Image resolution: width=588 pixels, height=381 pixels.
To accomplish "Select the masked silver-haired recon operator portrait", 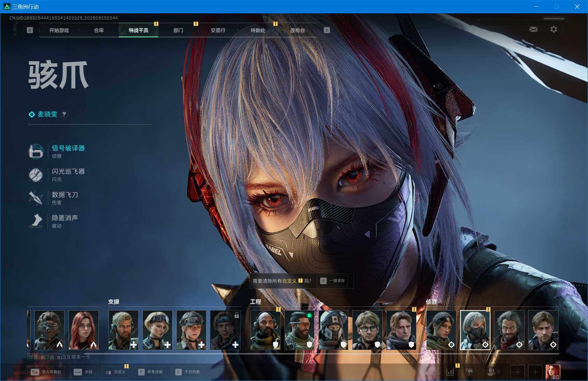I will coord(475,330).
